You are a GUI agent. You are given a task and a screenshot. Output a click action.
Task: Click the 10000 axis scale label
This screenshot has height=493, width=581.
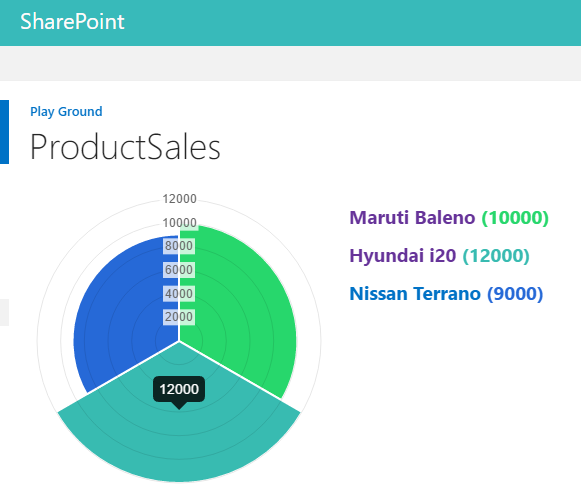click(x=179, y=223)
